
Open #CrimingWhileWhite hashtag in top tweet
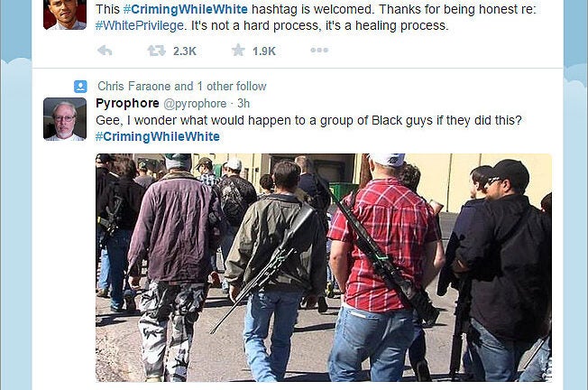(185, 9)
